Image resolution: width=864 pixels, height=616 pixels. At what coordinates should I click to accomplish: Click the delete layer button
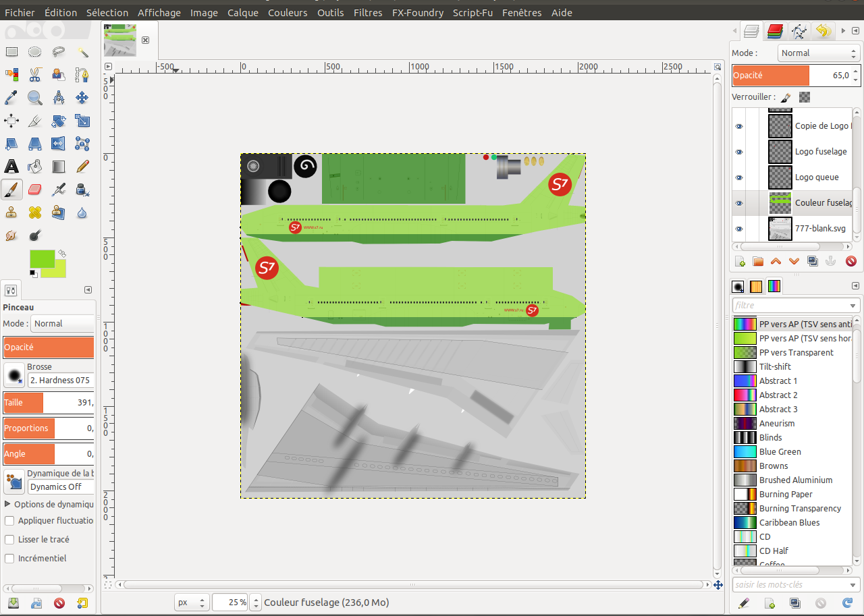pos(850,261)
